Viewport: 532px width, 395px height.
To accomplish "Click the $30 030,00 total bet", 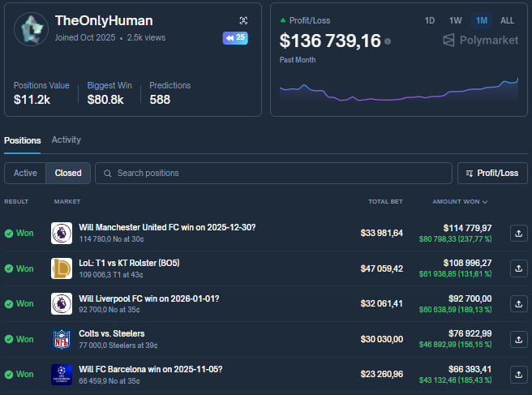I will 382,339.
